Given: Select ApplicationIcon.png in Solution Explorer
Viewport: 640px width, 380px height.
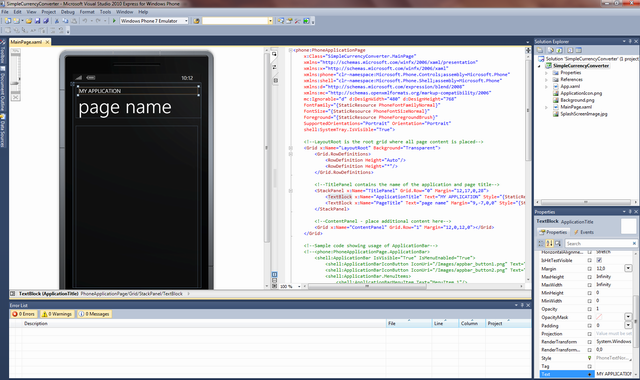Looking at the screenshot, I should click(581, 93).
